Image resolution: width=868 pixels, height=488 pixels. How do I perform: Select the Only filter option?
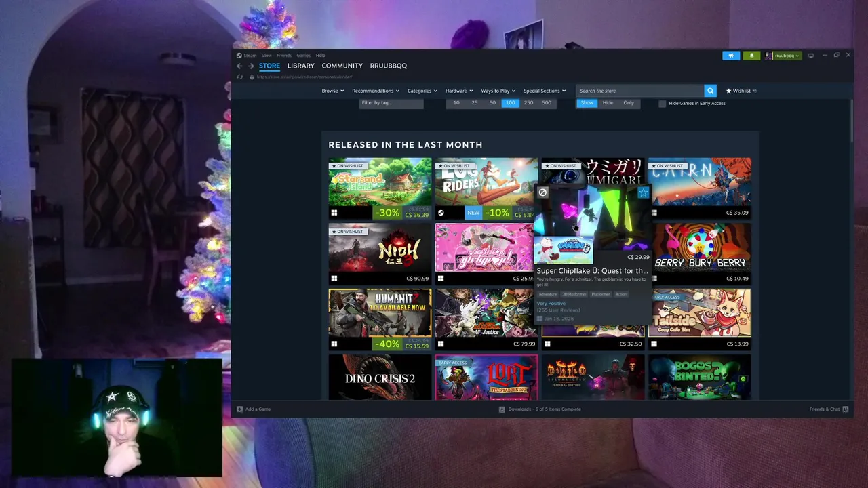click(629, 103)
